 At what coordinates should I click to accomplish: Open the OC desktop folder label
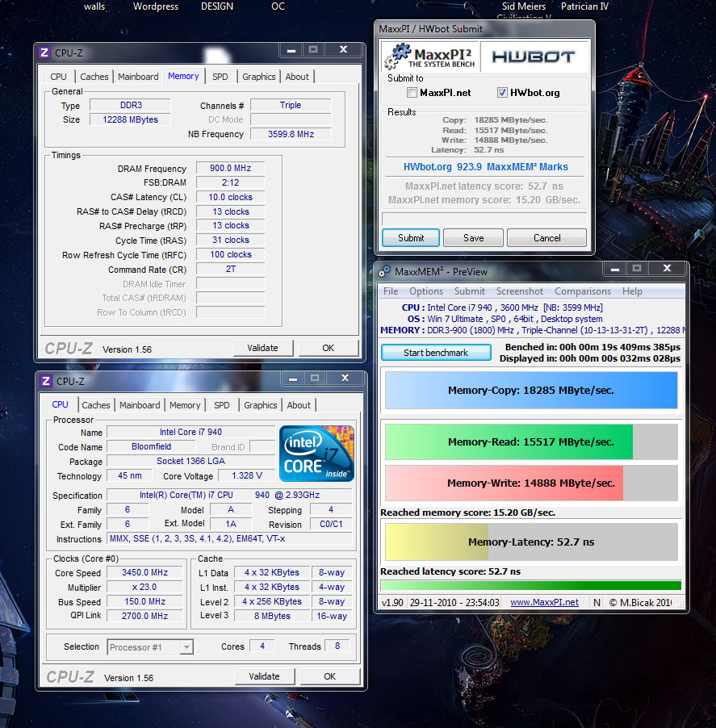click(278, 6)
